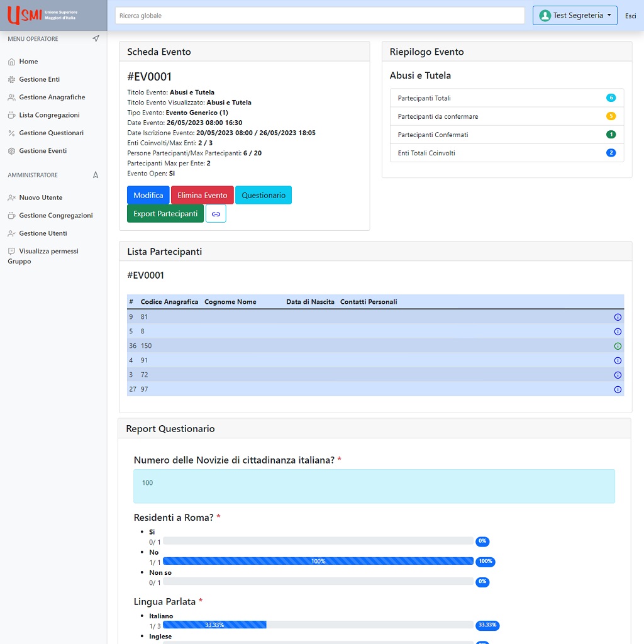
Task: Open info icon for participant code 81
Action: click(x=618, y=317)
